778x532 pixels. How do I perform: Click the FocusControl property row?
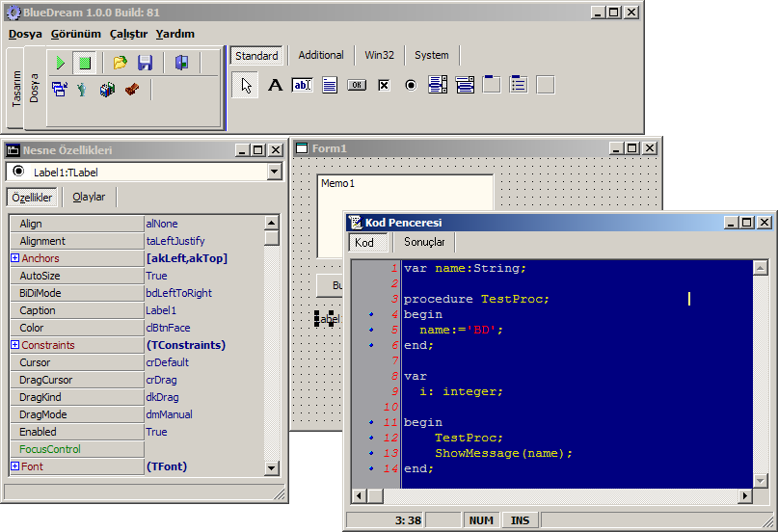[x=138, y=449]
